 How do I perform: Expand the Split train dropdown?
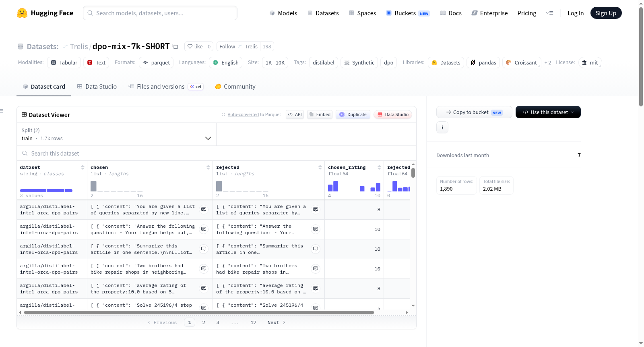pos(116,134)
